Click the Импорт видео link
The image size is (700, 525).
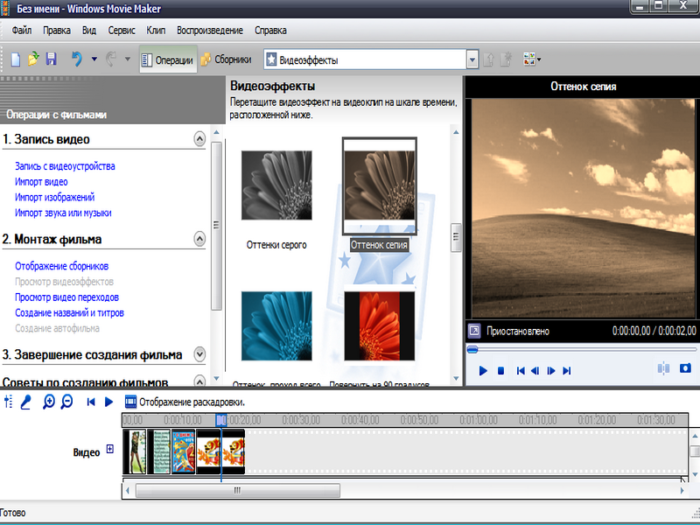pos(42,182)
